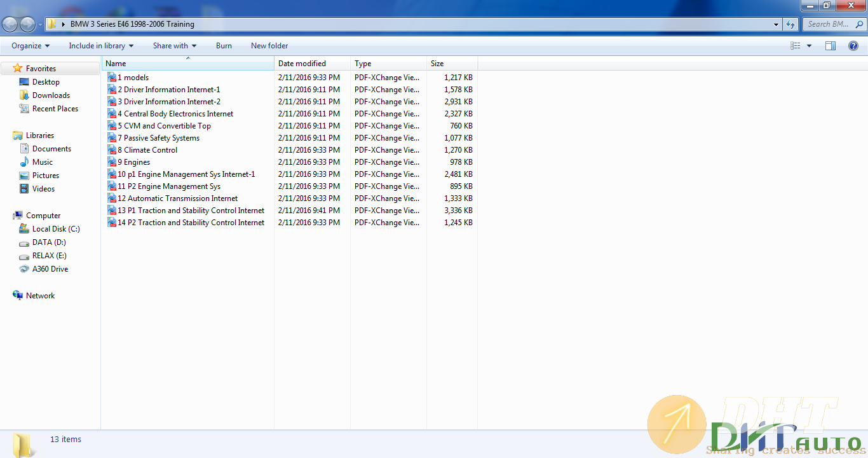Viewport: 868px width, 458px height.
Task: Click the Music note icon in sidebar
Action: 24,162
